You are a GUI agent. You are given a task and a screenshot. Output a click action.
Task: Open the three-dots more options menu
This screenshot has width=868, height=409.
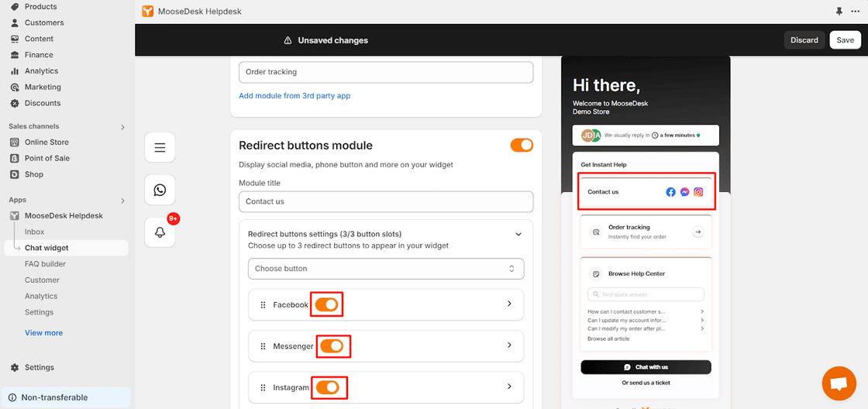856,11
